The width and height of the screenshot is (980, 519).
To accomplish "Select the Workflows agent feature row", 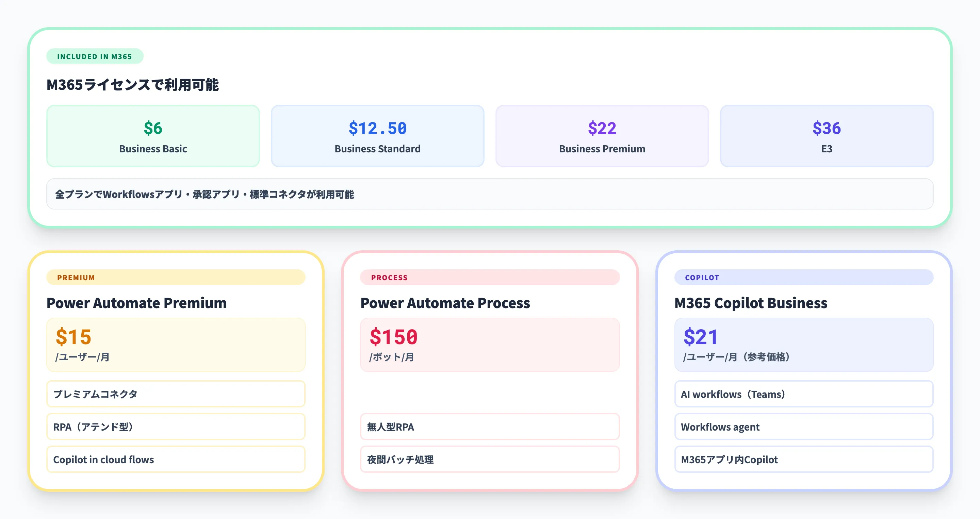I will 803,426.
